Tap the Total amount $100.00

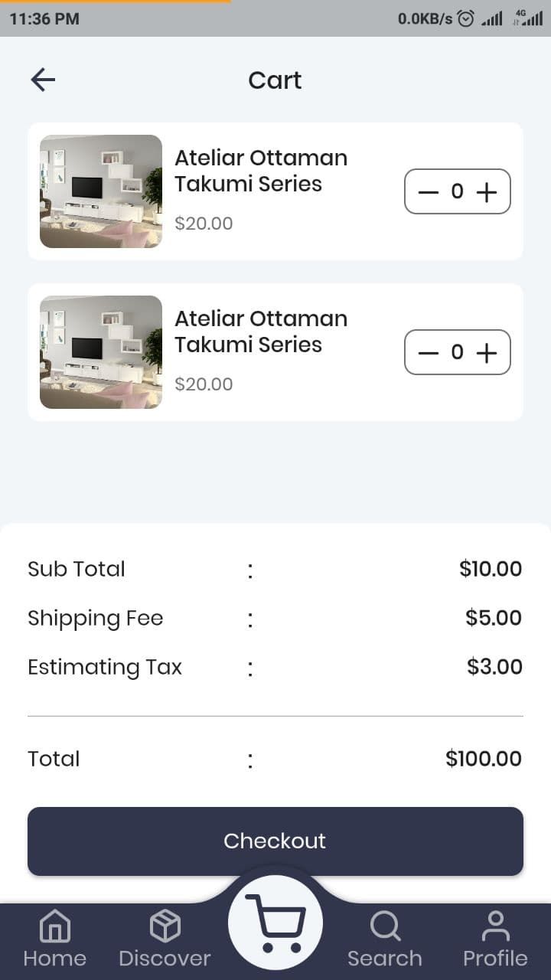(x=483, y=759)
